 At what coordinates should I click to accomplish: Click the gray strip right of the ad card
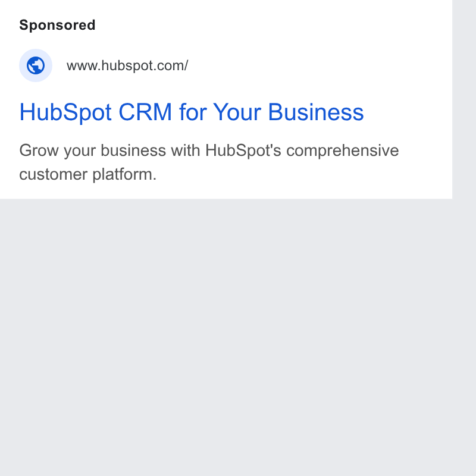point(464,238)
